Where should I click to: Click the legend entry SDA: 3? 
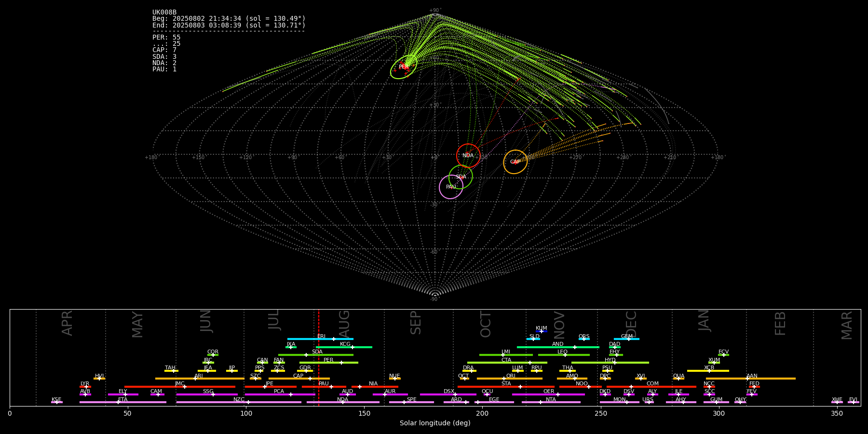(164, 57)
